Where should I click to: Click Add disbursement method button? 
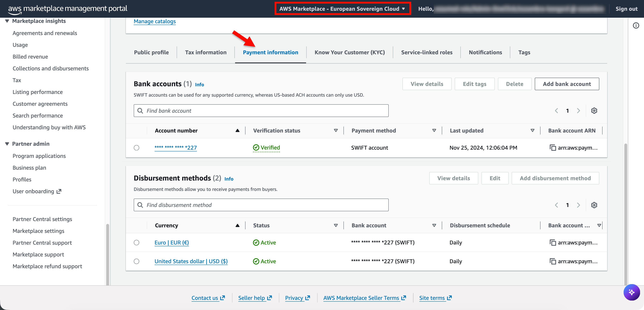(555, 178)
